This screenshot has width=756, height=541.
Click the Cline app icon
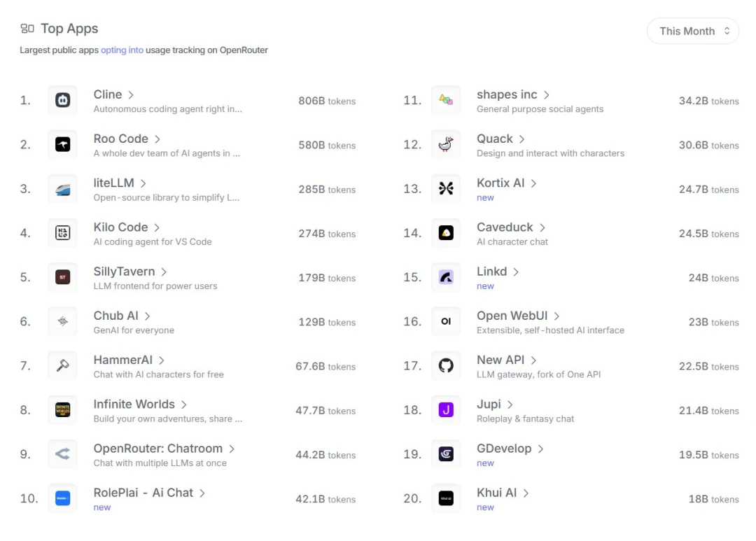pos(62,100)
